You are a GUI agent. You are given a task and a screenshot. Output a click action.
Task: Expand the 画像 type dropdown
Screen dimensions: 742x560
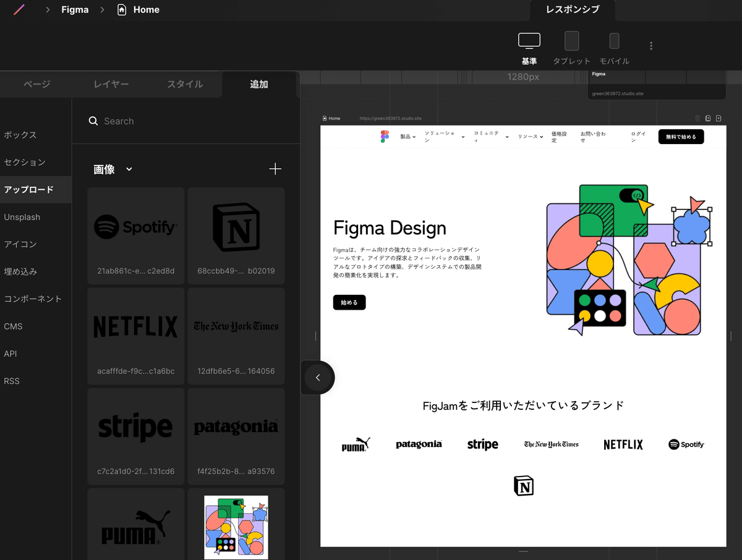(x=113, y=169)
